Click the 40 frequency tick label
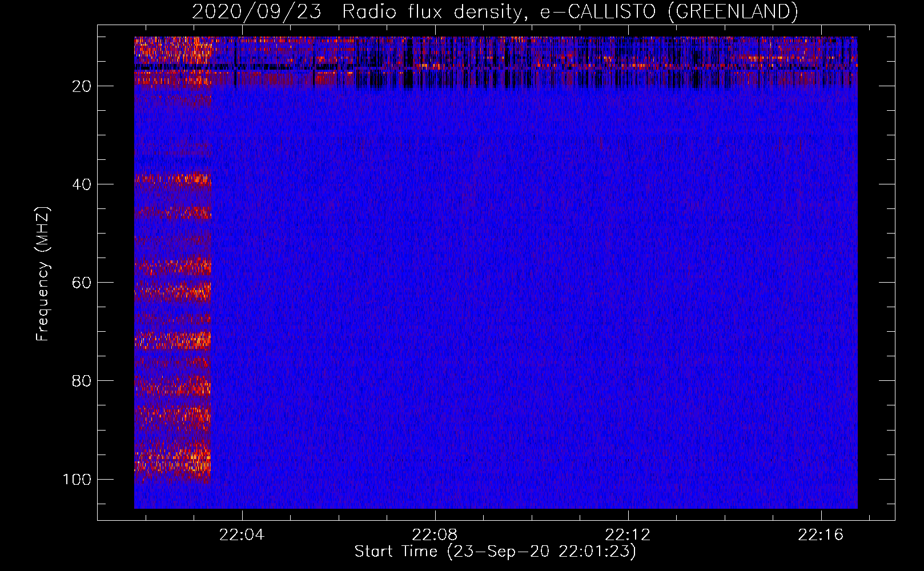Viewport: 924px width, 571px height. pyautogui.click(x=82, y=184)
